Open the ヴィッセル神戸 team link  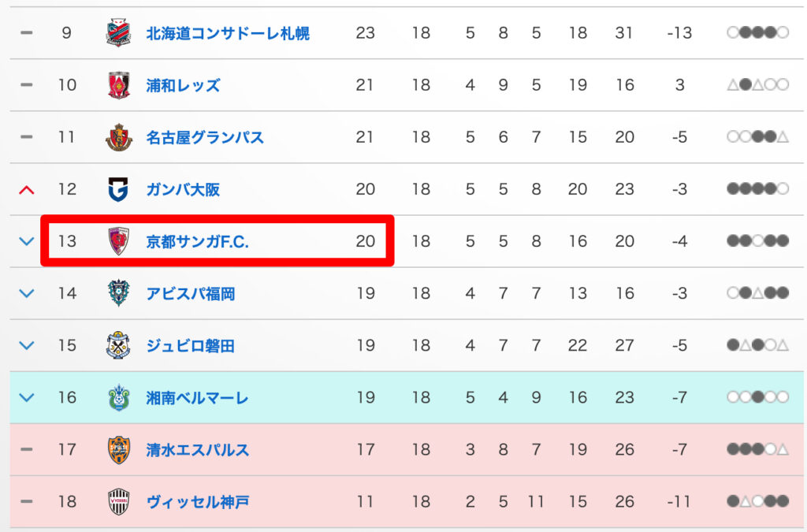(x=198, y=501)
